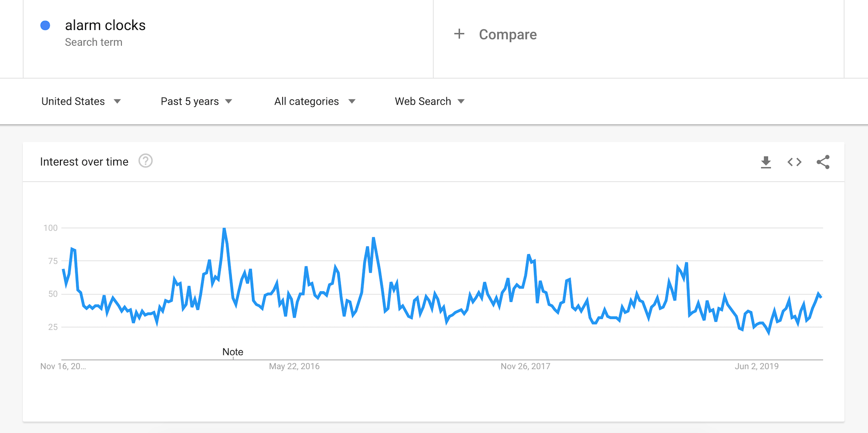The height and width of the screenshot is (433, 868).
Task: Click the blue dot next to alarm clocks
Action: 45,26
